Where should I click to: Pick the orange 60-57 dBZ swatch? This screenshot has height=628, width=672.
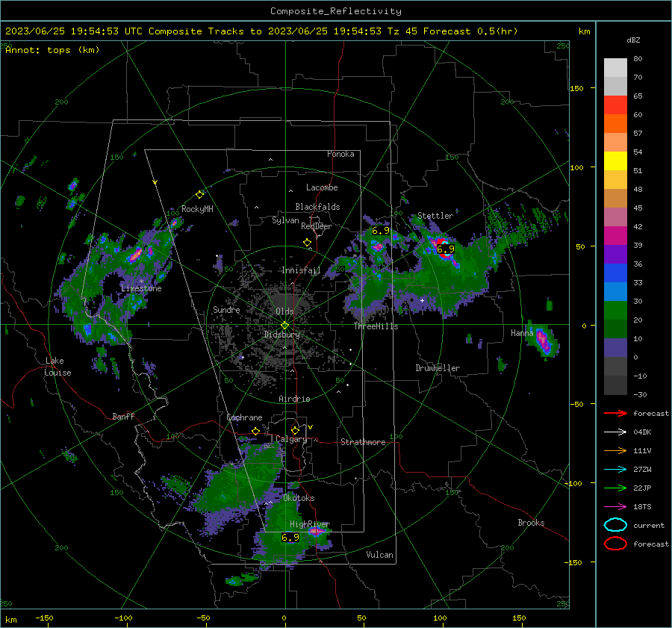615,124
